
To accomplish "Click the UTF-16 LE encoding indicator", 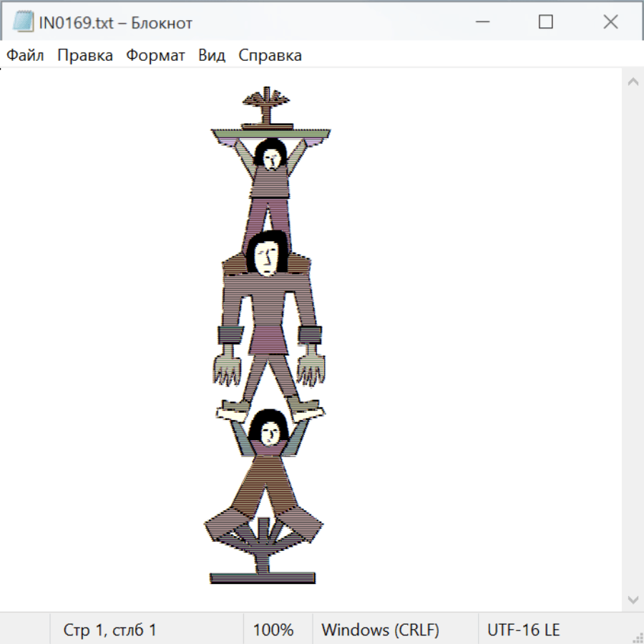I will click(x=523, y=630).
